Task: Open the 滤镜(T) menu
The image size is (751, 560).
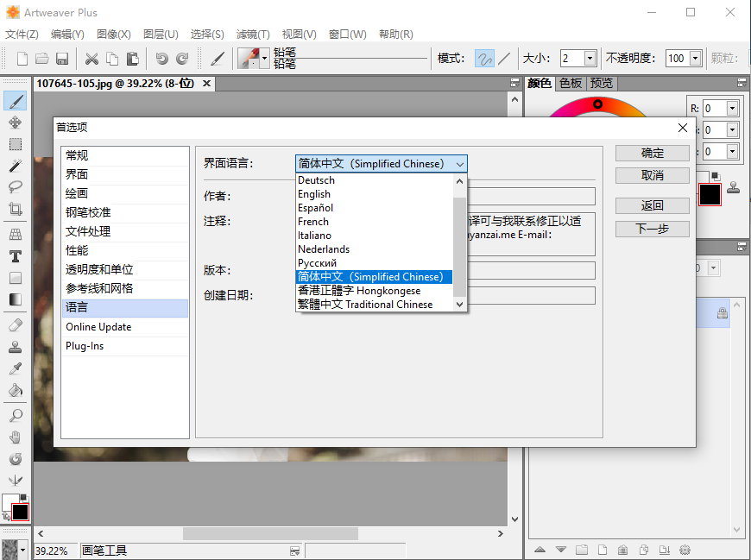Action: tap(252, 35)
